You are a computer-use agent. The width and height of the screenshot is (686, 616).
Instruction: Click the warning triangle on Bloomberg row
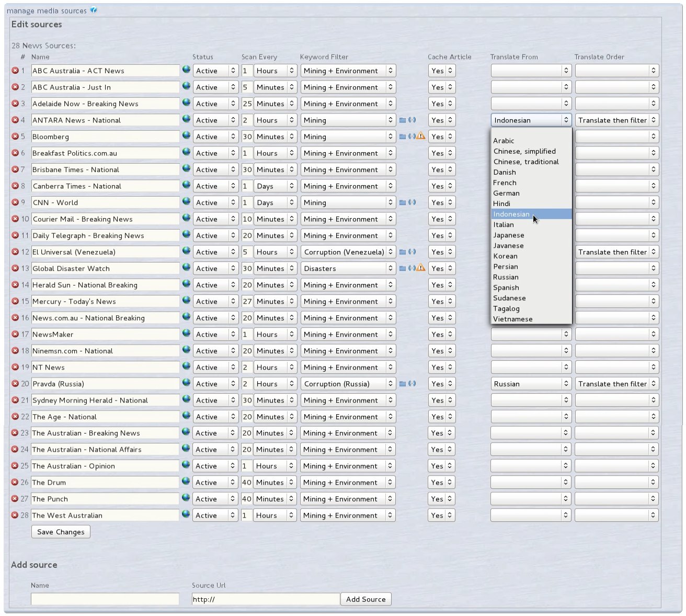[x=421, y=136]
